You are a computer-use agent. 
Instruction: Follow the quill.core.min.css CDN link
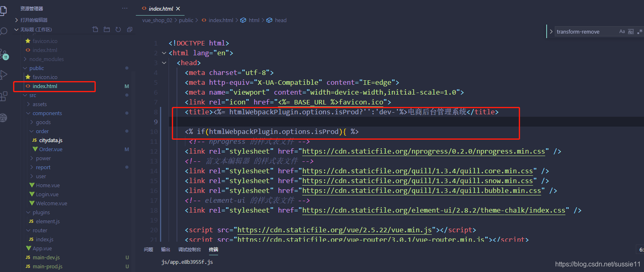[x=418, y=171]
